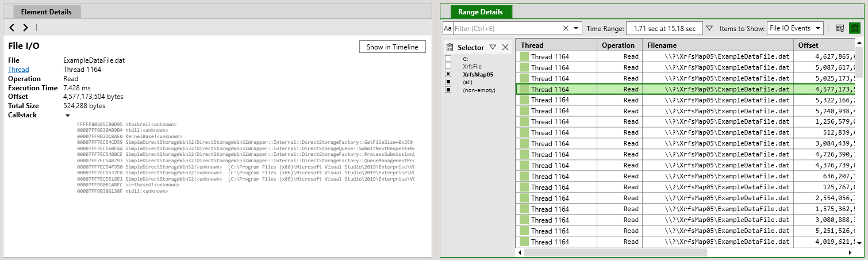Toggle the (all) selector checkbox
The image size is (868, 260).
pos(448,82)
